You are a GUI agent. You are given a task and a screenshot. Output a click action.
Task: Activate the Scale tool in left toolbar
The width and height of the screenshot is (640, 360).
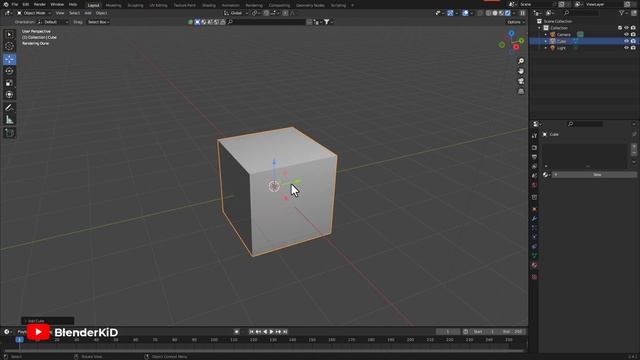point(9,83)
